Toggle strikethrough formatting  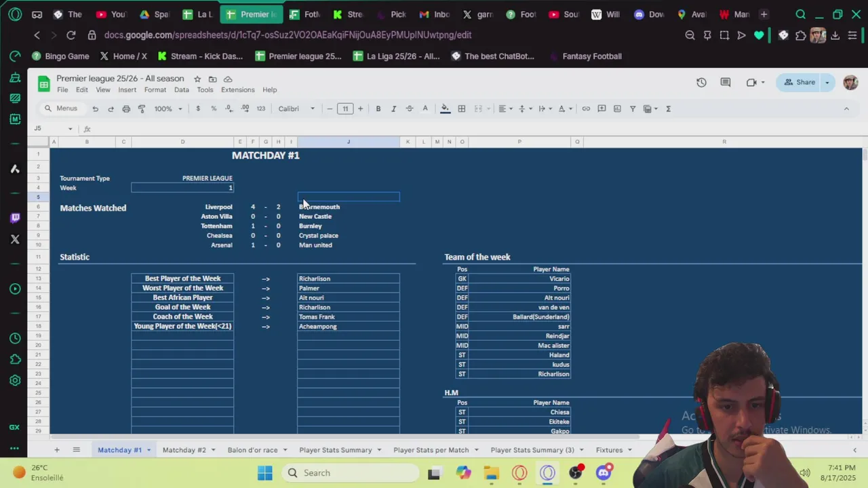point(409,108)
